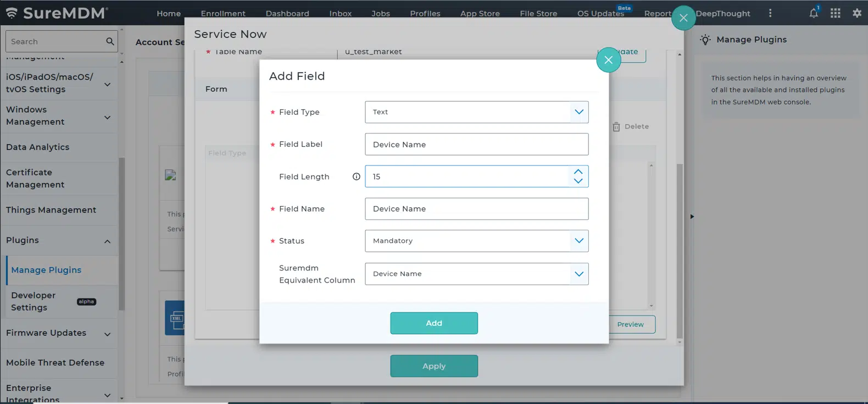
Task: Increase the Field Length value
Action: click(578, 171)
